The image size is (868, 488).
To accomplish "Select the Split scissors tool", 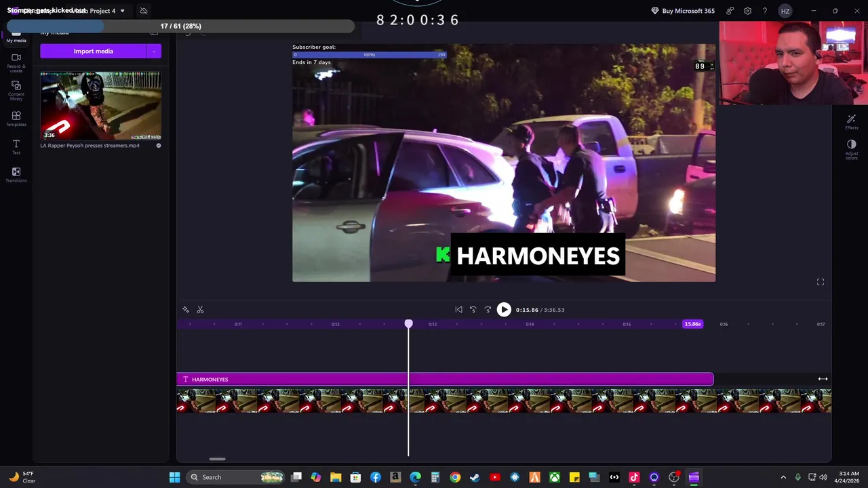I will [x=200, y=310].
